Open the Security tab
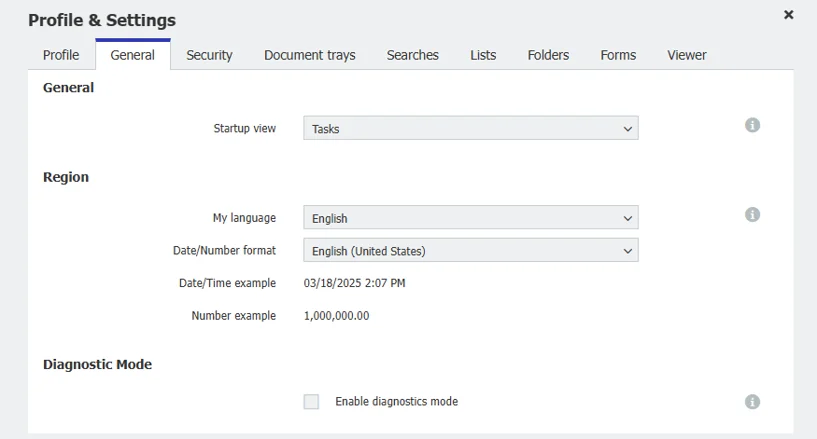 209,55
